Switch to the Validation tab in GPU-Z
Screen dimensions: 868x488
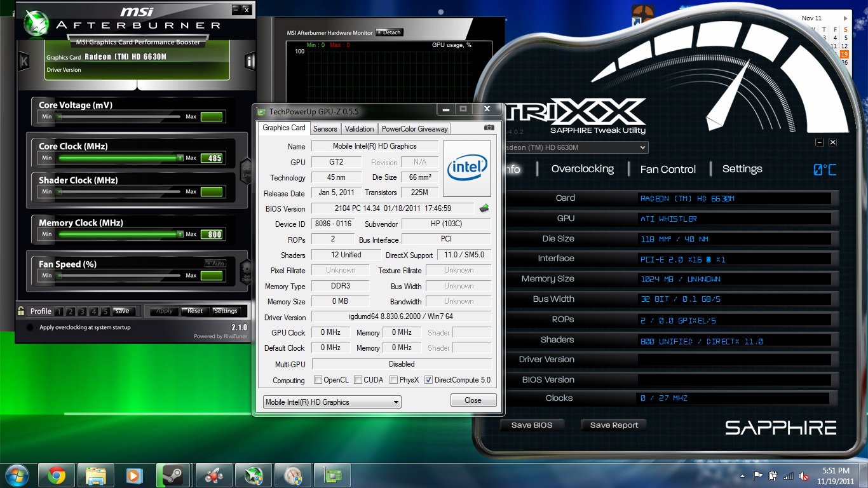coord(360,128)
